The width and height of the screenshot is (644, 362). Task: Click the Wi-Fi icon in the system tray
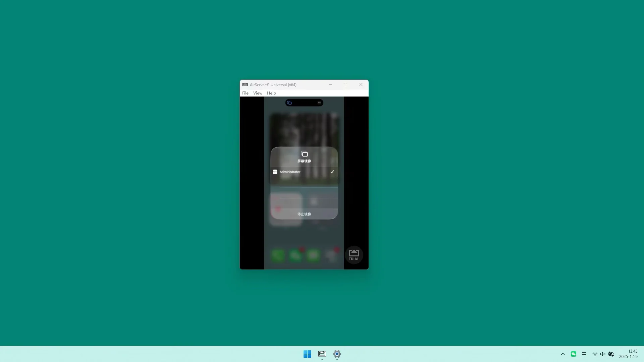point(595,354)
